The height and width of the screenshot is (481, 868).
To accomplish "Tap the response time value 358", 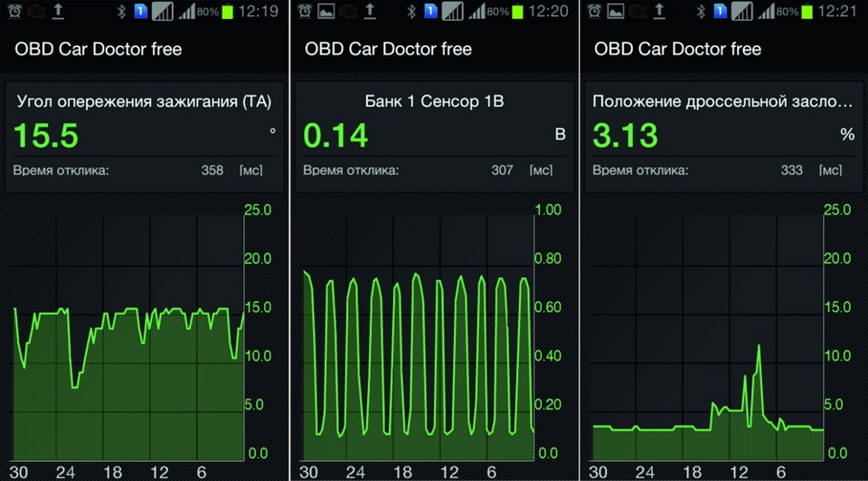I will pos(212,171).
